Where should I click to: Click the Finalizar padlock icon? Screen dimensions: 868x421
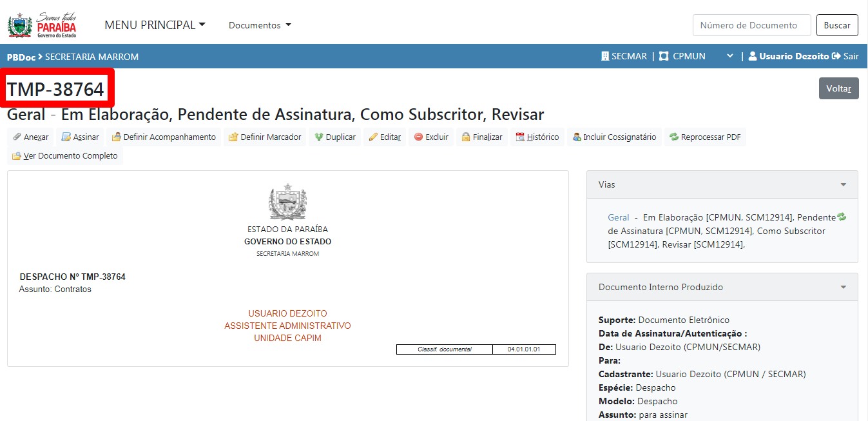pos(466,137)
